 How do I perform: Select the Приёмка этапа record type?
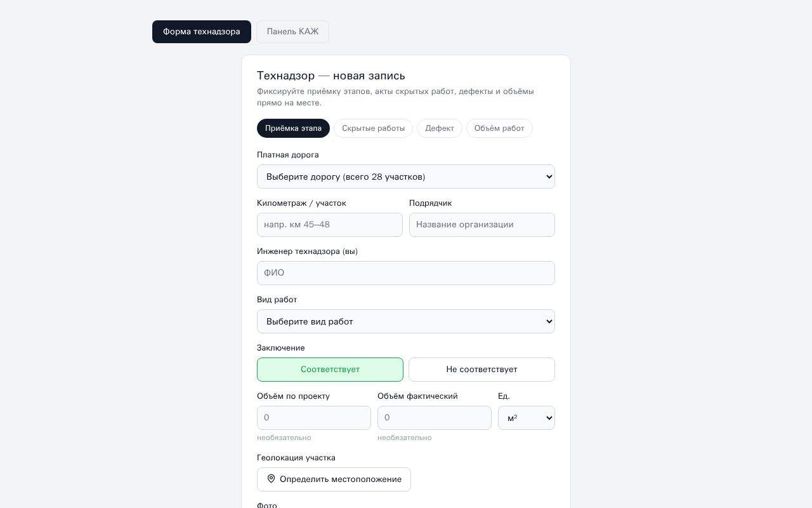(293, 128)
